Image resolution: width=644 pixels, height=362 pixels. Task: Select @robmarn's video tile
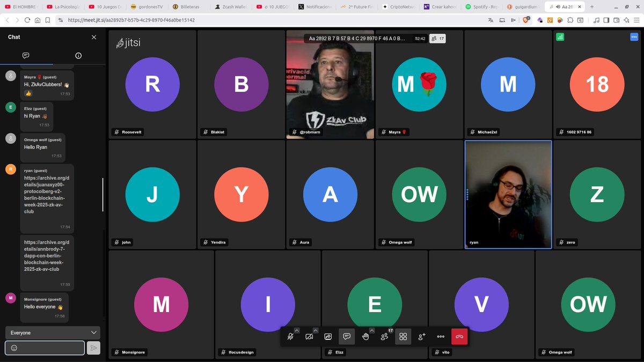330,84
